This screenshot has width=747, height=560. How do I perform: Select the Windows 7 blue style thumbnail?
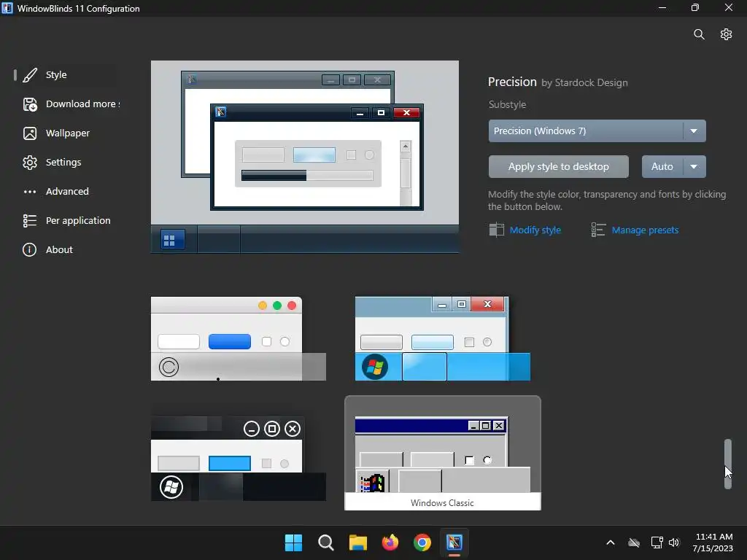(x=443, y=338)
